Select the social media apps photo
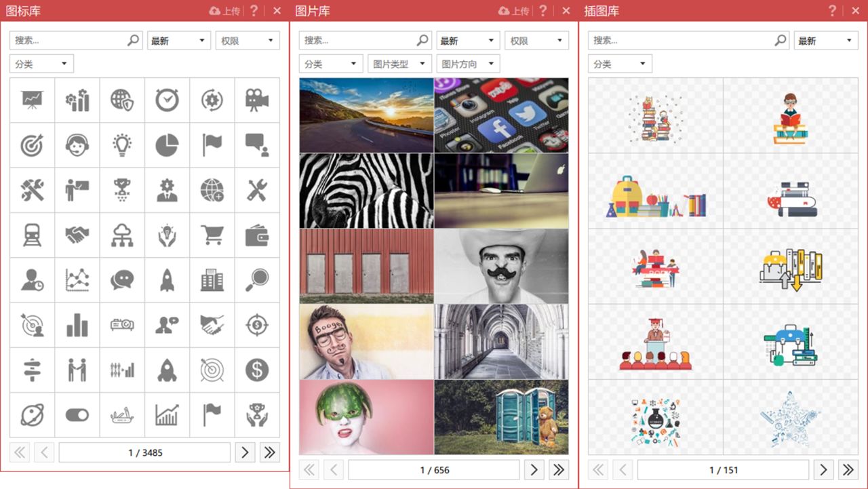 502,115
